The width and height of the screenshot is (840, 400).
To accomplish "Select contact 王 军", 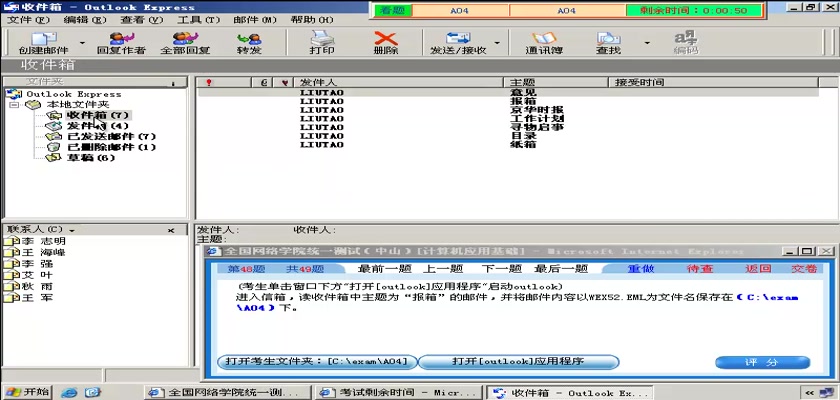I will 29,297.
